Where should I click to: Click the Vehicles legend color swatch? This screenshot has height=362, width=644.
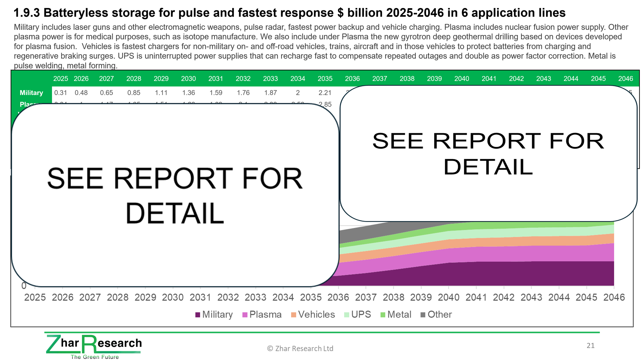(293, 315)
